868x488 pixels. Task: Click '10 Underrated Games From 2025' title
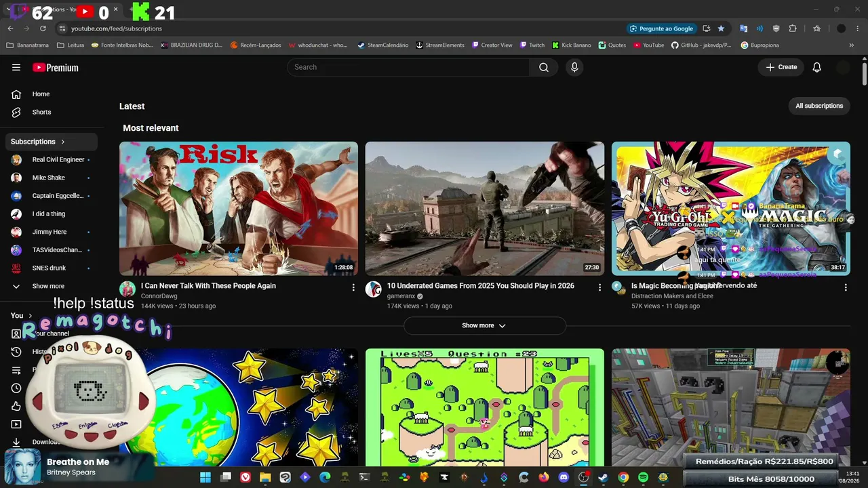point(481,286)
